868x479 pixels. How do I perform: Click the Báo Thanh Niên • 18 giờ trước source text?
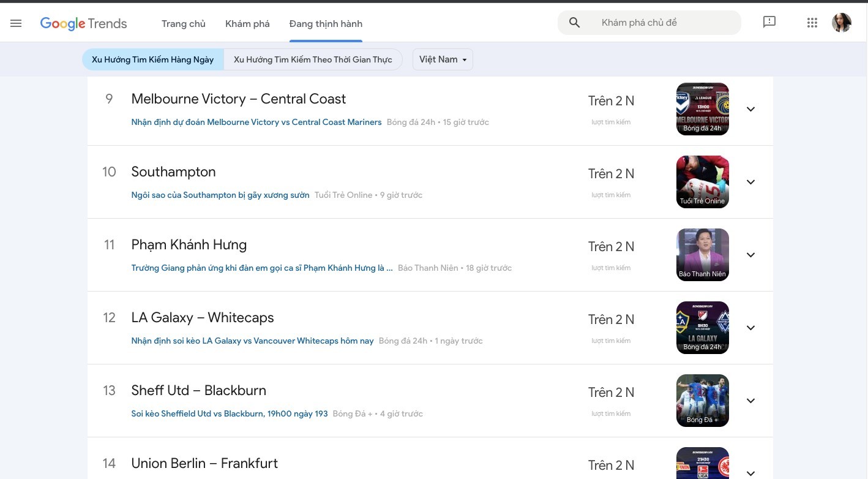tap(455, 268)
